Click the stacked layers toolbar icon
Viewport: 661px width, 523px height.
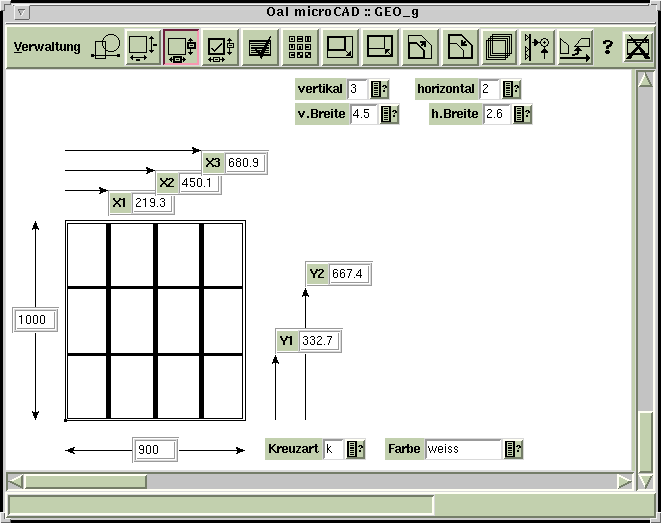499,47
